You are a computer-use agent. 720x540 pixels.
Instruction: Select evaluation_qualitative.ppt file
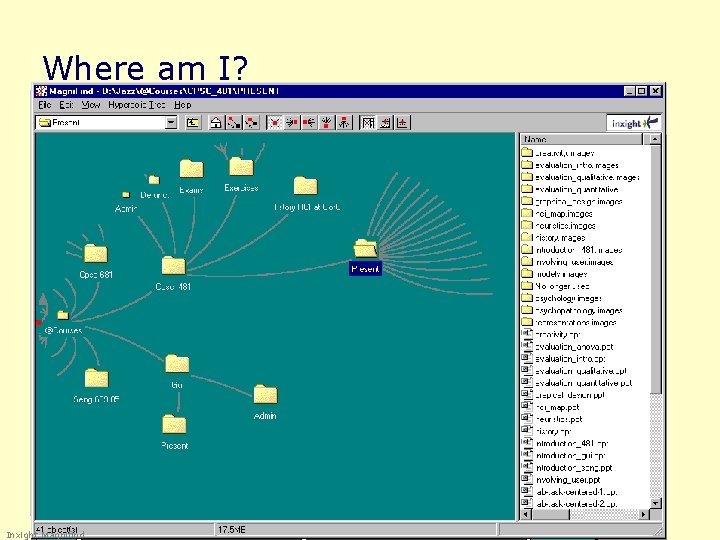pos(574,371)
